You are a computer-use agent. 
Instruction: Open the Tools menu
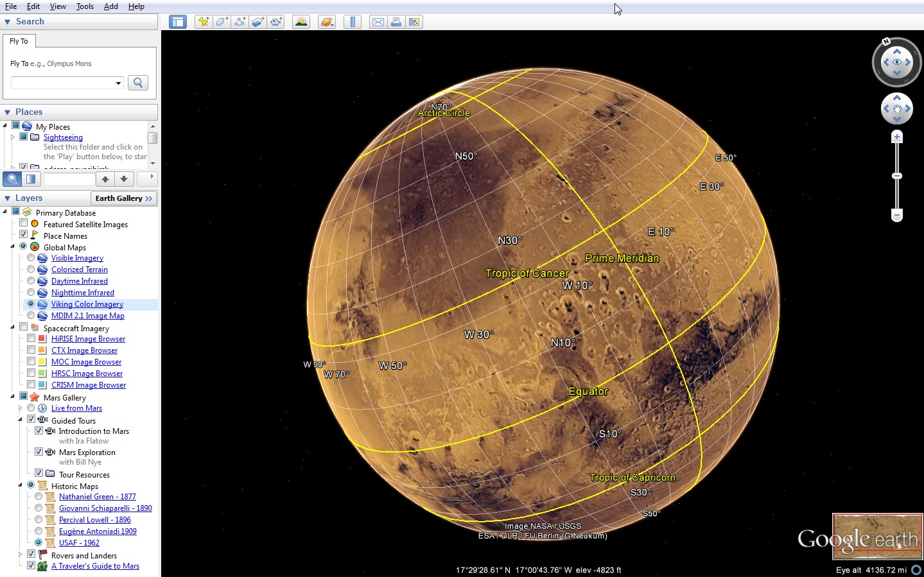click(84, 6)
